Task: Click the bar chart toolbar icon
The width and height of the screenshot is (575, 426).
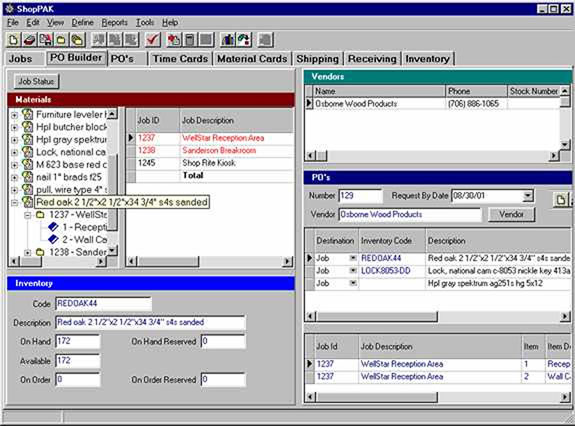Action: [228, 40]
